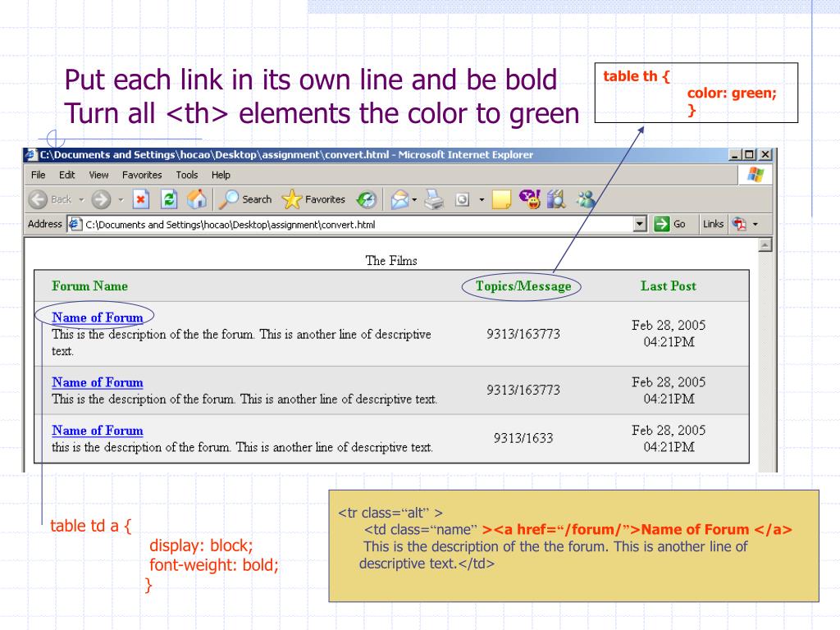Click the Stop loading icon

[140, 199]
